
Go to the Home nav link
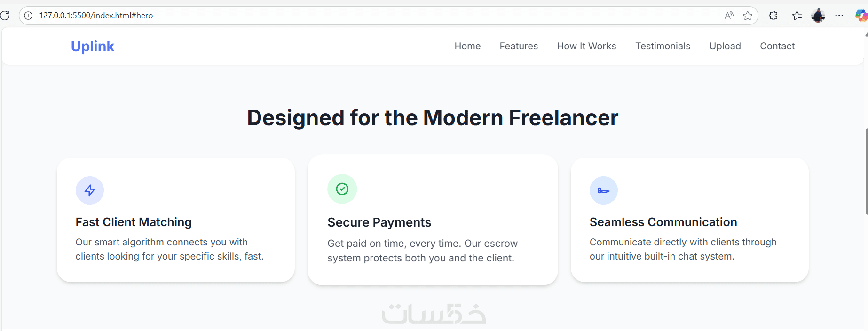(x=467, y=46)
